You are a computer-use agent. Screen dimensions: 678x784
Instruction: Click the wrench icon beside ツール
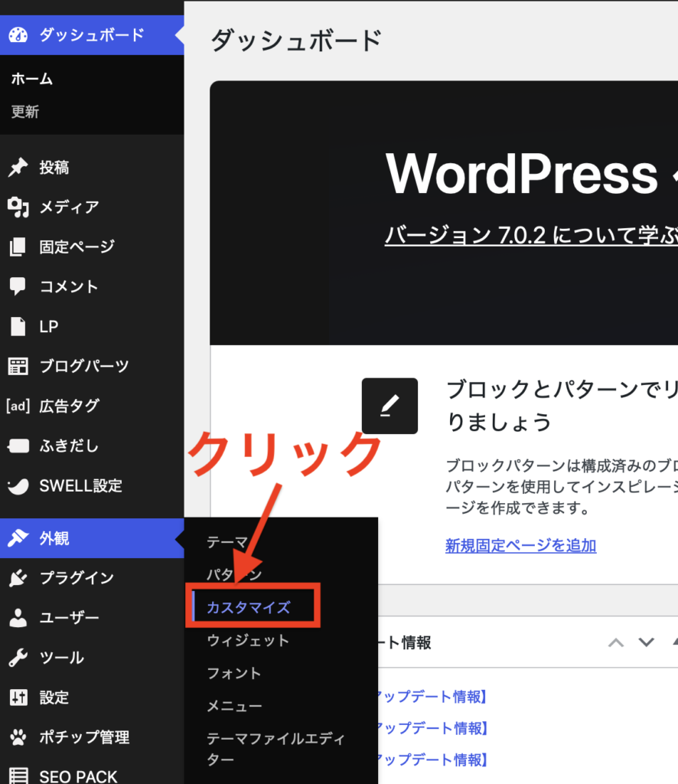pyautogui.click(x=18, y=658)
